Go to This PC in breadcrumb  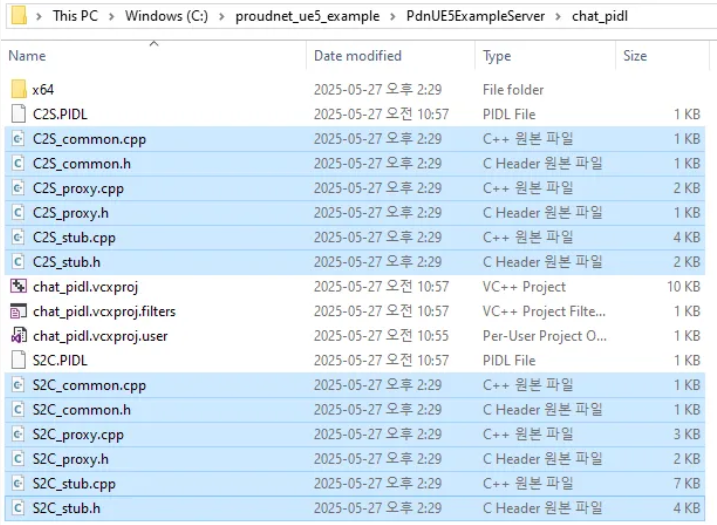(x=75, y=16)
